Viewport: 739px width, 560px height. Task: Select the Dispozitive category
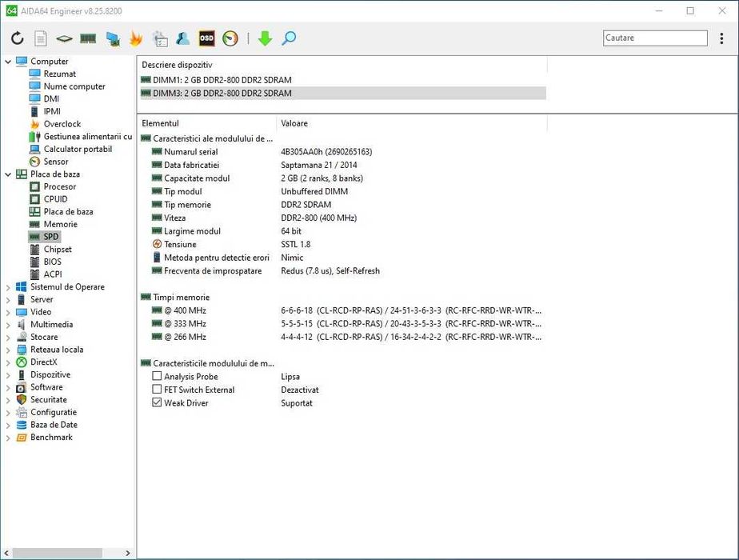(50, 374)
